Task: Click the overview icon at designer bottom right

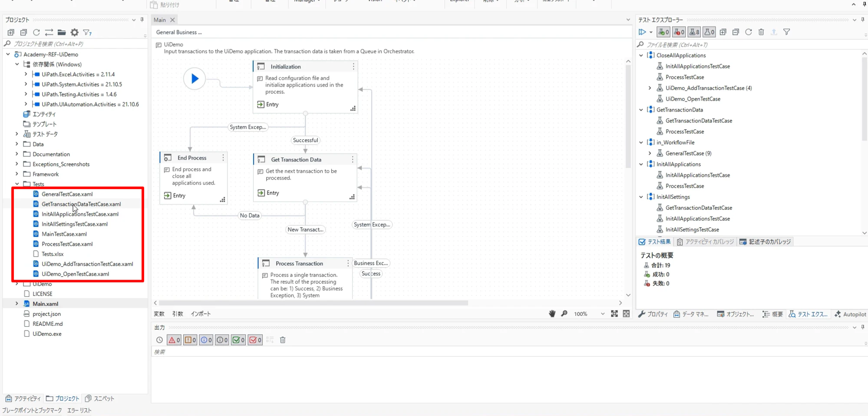Action: coord(626,314)
